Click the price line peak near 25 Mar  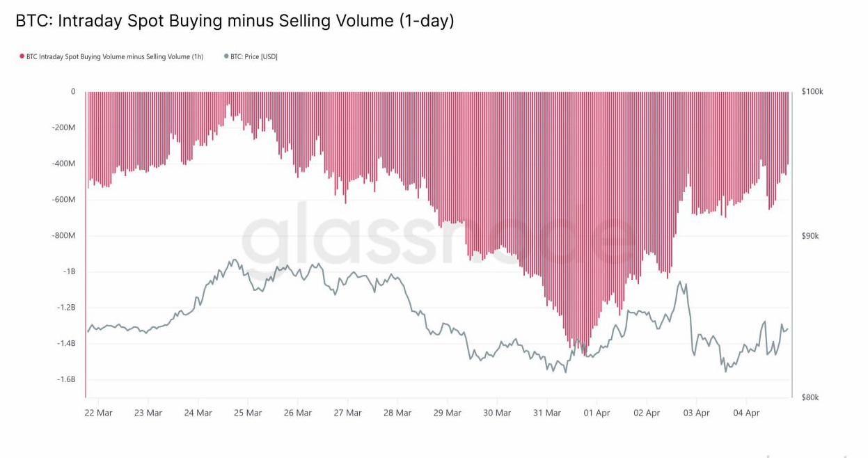point(235,260)
